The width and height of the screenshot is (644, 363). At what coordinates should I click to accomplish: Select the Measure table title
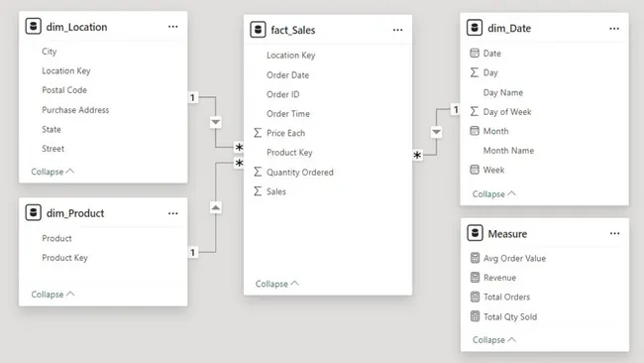(x=507, y=234)
